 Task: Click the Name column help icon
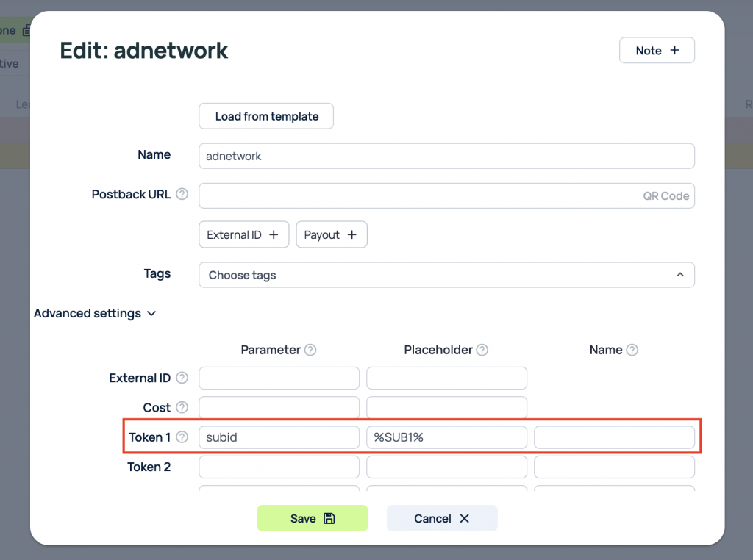[632, 350]
